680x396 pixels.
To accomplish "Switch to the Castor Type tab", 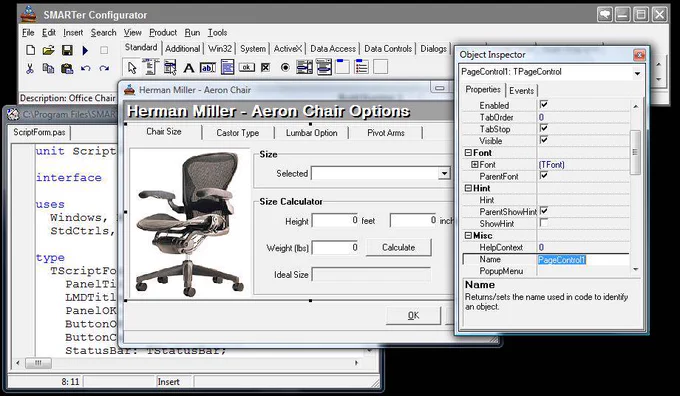I will pos(238,133).
